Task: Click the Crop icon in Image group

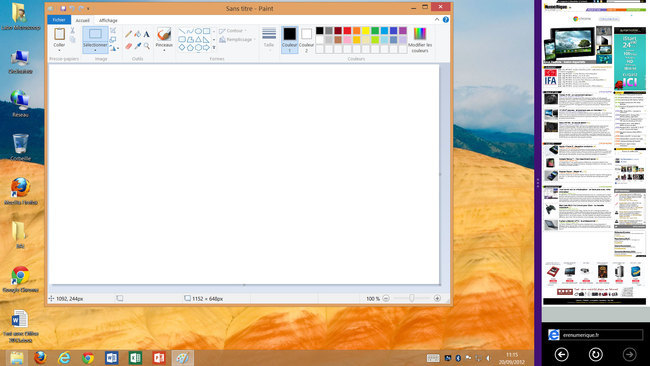Action: (x=113, y=31)
